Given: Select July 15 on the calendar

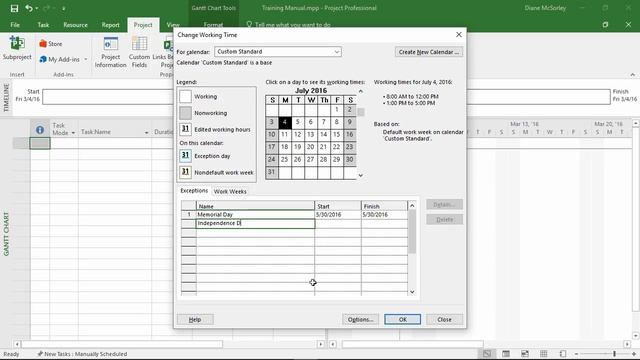Looking at the screenshot, I should click(337, 134).
